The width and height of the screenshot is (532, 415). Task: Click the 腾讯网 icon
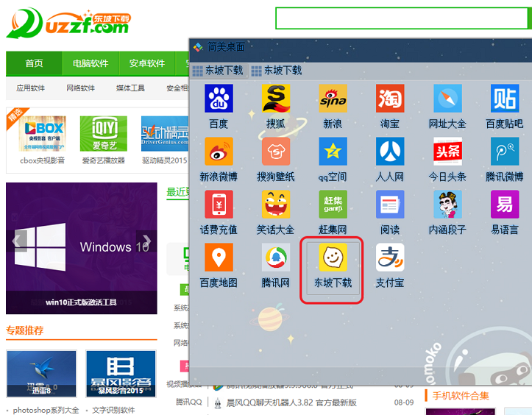(x=276, y=258)
